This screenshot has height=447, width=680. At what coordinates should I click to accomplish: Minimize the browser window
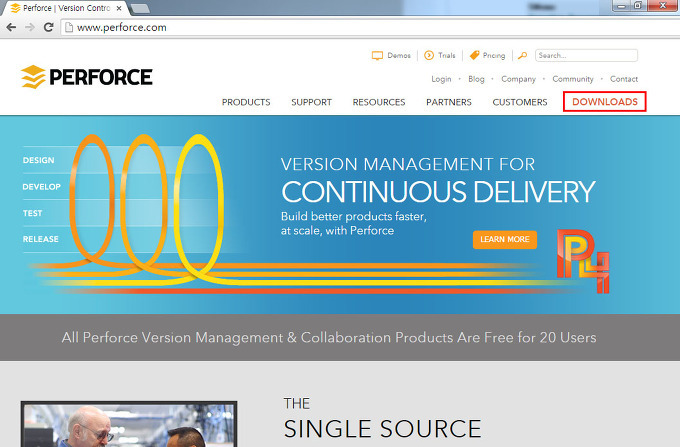coord(621,5)
